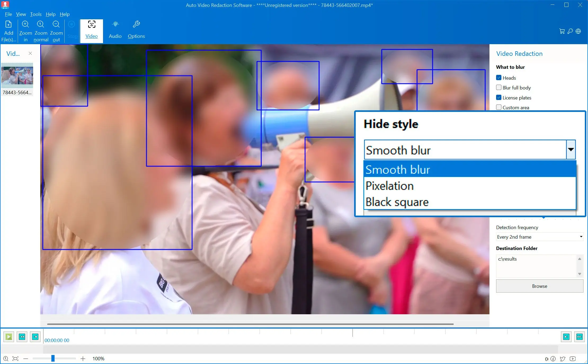Enable the Blur full body checkbox
Screen dimensions: 588x364
[499, 88]
